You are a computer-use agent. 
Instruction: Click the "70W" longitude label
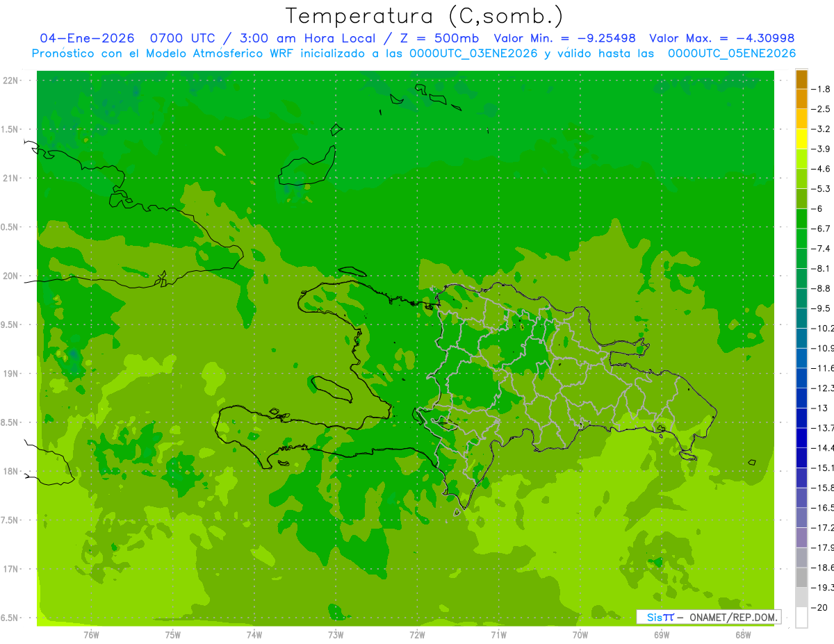click(x=580, y=635)
